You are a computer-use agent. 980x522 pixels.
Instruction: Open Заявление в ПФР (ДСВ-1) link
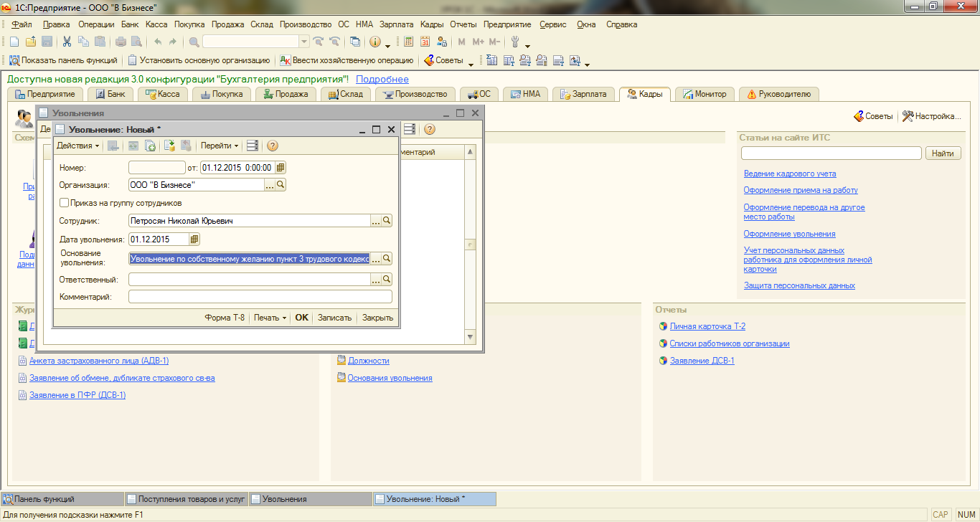point(77,395)
